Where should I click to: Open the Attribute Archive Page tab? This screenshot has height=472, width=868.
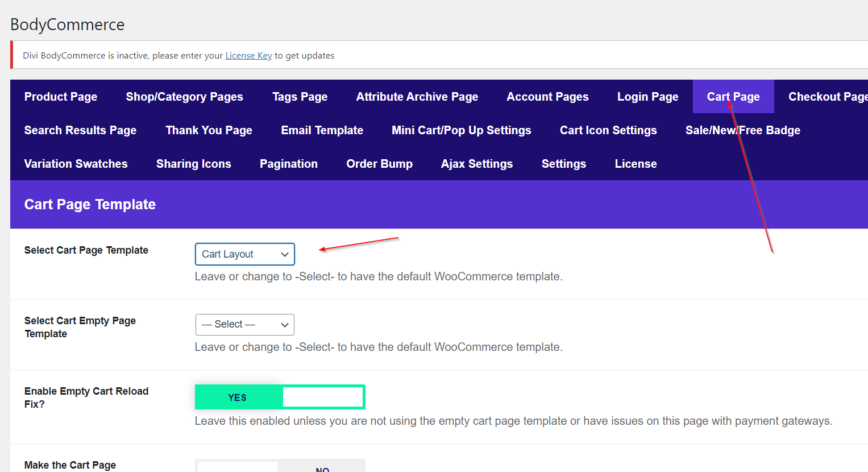tap(417, 97)
